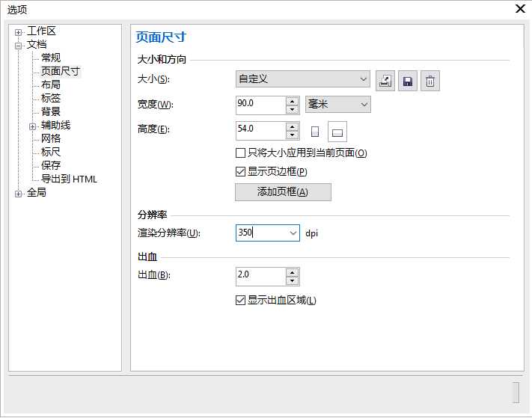Increase the bleed value with up arrow
The image size is (532, 418).
292,272
